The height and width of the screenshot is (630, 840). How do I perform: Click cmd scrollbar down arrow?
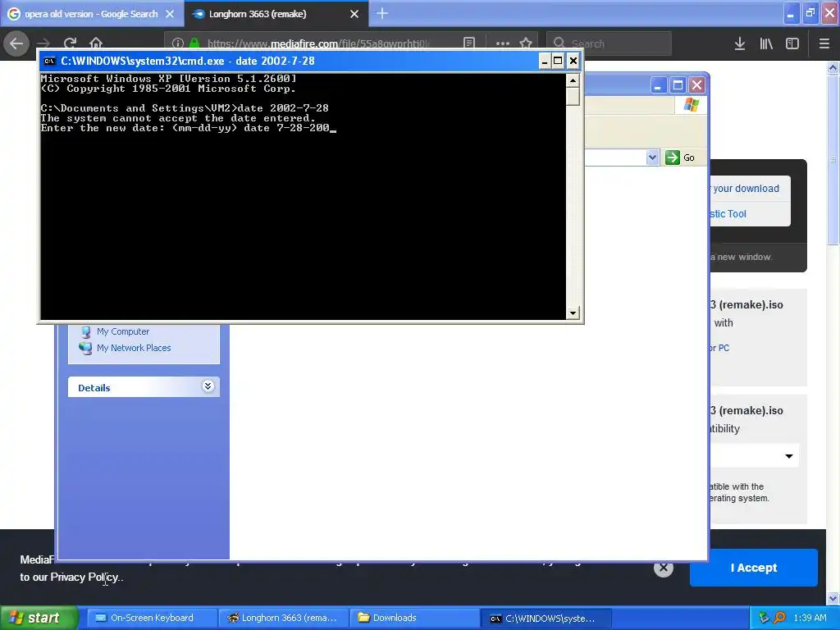coord(573,313)
